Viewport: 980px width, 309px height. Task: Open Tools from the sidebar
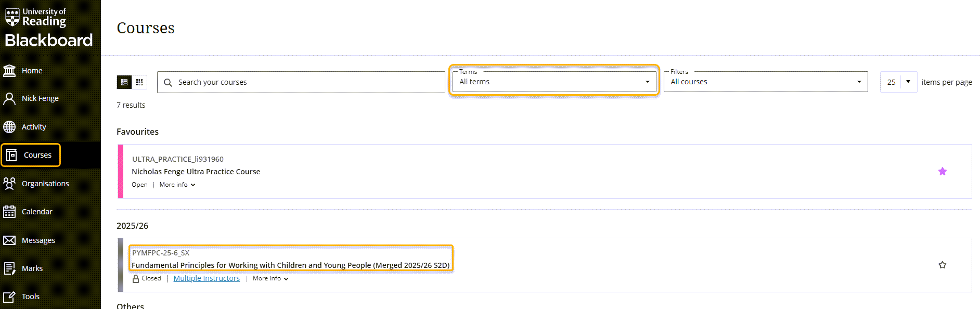(x=30, y=297)
